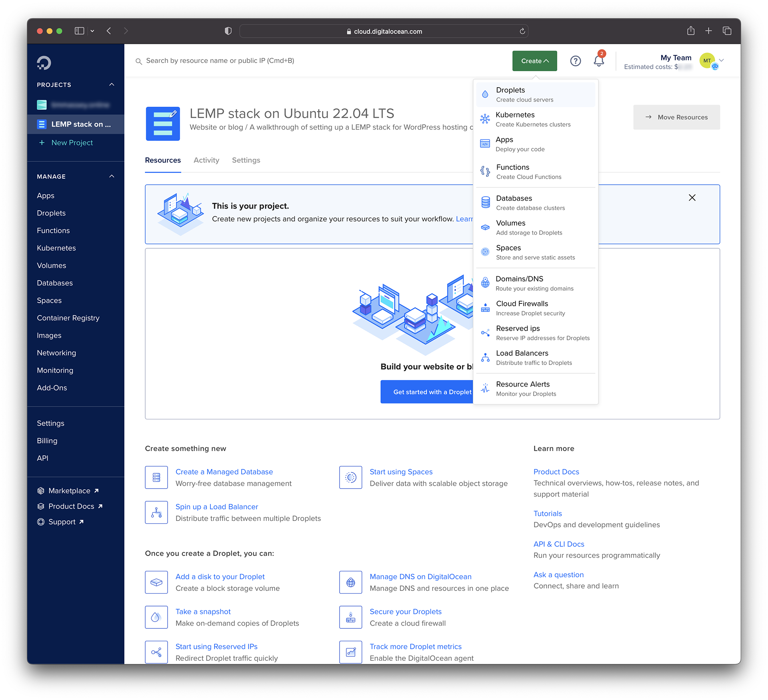Screen dimensions: 768x700
Task: Toggle the browser sidebar button
Action: tap(79, 31)
